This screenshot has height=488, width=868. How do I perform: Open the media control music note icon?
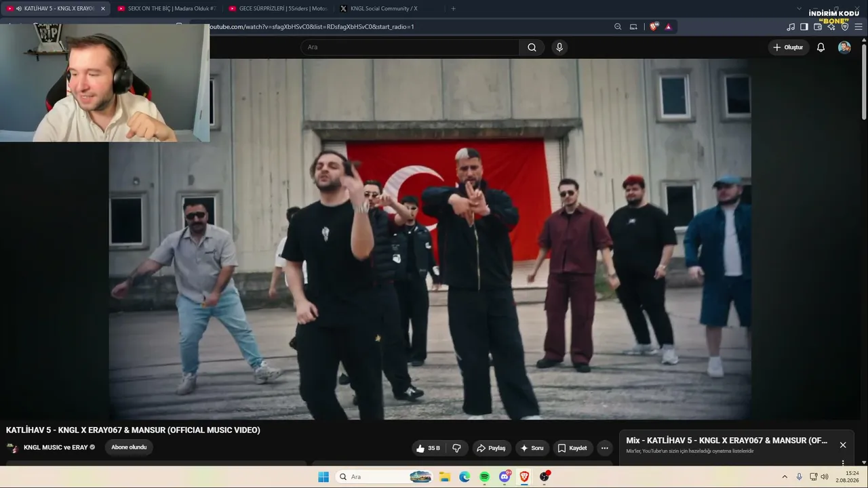(x=791, y=27)
